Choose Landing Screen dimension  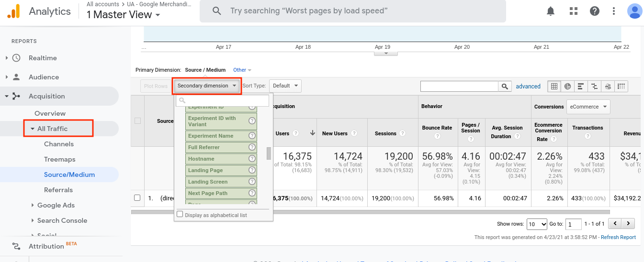[221, 182]
